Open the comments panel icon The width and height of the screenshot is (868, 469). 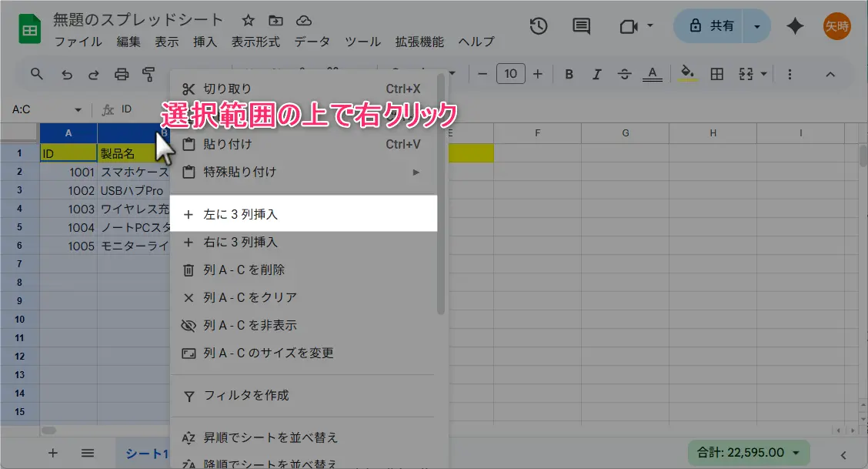click(x=582, y=26)
